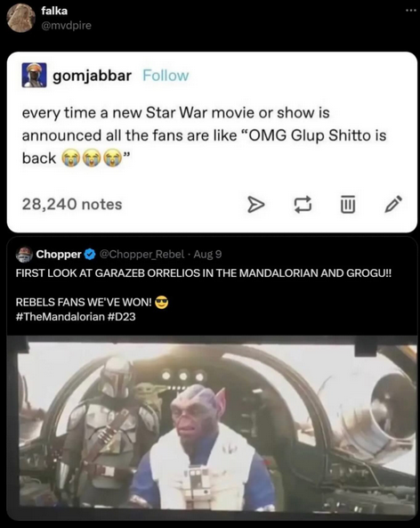
Task: Click the trash delete icon
Action: point(348,205)
